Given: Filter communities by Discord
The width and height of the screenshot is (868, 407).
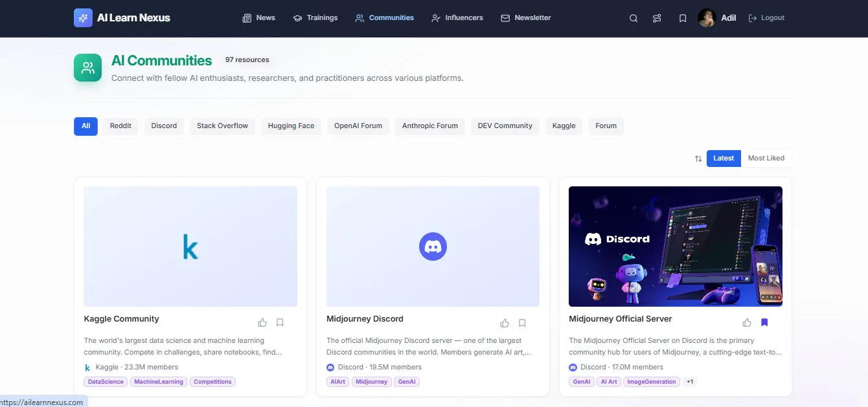Looking at the screenshot, I should coord(164,126).
